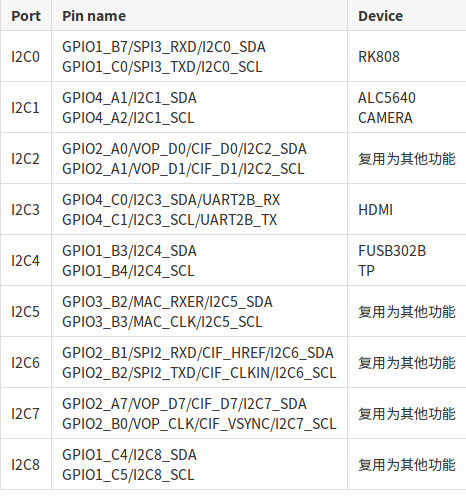Image resolution: width=466 pixels, height=496 pixels.
Task: Select the I2C0 port cell
Action: [26, 56]
